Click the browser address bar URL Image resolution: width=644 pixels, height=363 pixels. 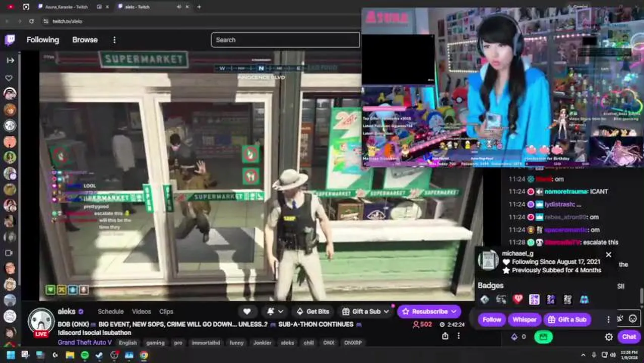tap(68, 21)
